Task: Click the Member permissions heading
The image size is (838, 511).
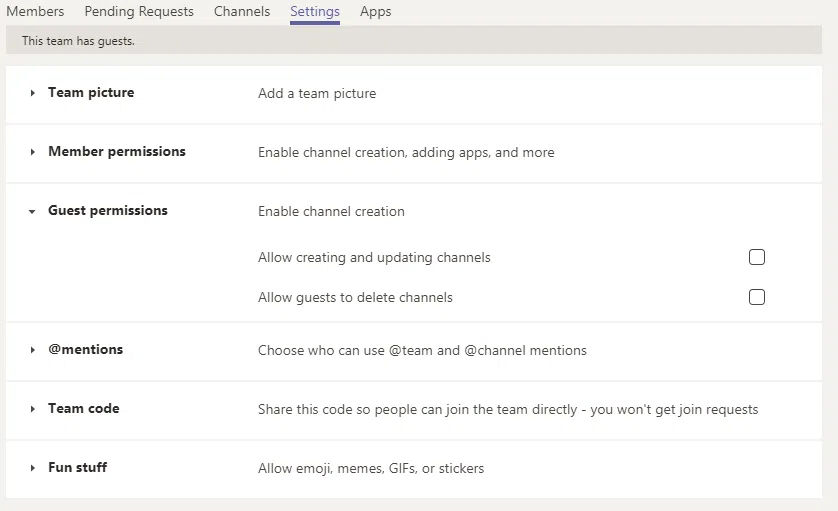Action: click(117, 152)
